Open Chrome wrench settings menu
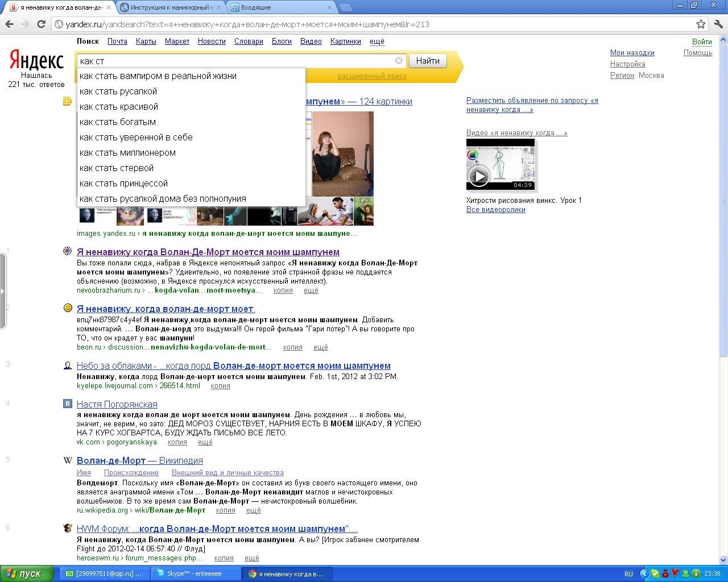Image resolution: width=728 pixels, height=582 pixels. click(718, 24)
